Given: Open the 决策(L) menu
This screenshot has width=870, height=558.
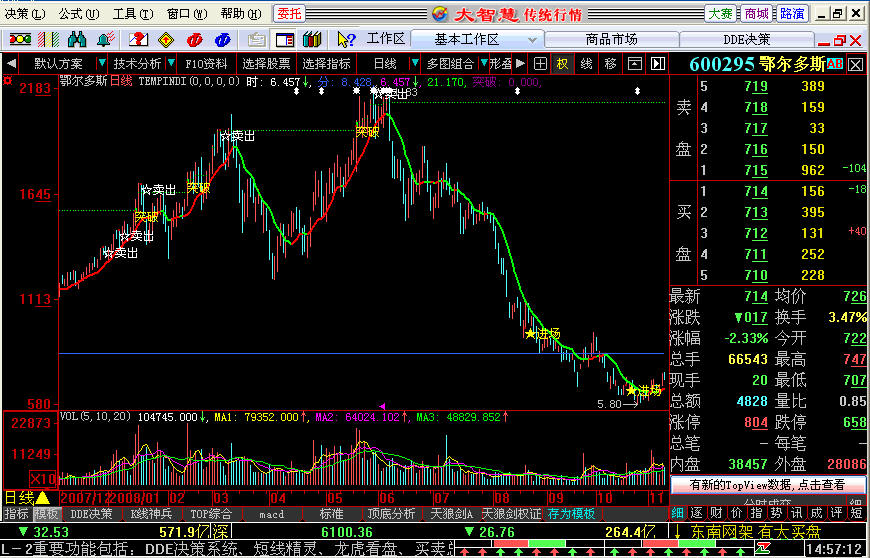Looking at the screenshot, I should (x=25, y=14).
